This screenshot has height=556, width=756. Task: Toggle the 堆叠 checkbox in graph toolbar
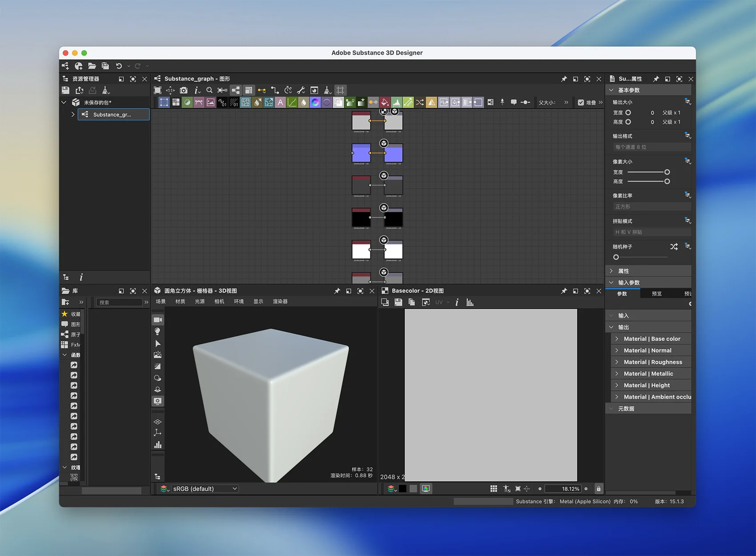click(581, 102)
